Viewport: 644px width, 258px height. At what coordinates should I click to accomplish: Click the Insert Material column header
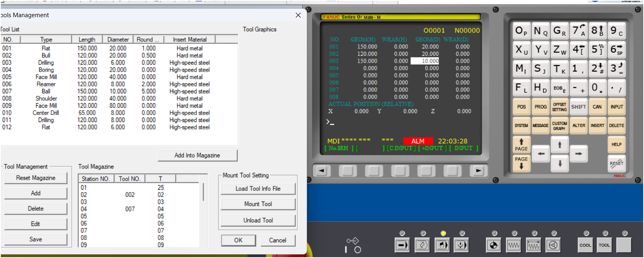click(x=190, y=40)
